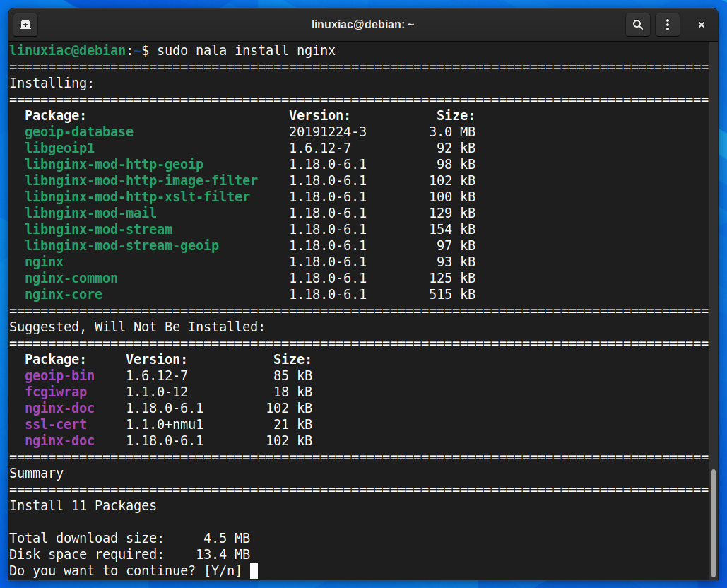Viewport: 727px width, 588px height.
Task: Click the cursor at continue prompt
Action: pos(254,571)
